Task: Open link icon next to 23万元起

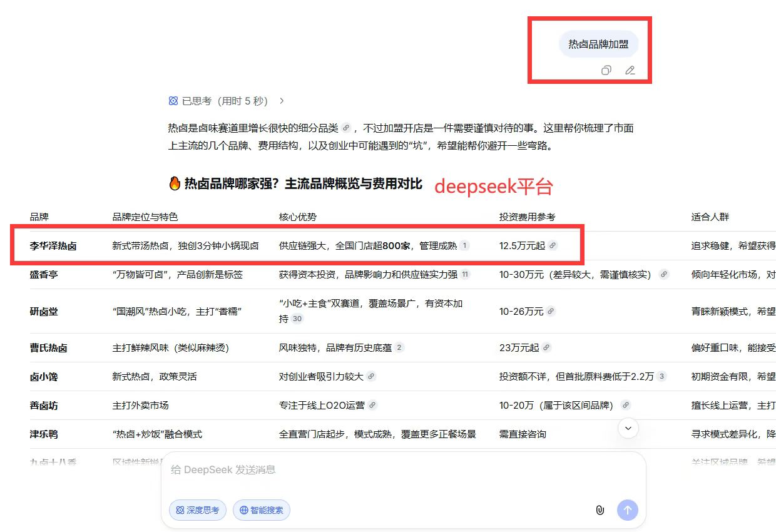Action: (547, 347)
